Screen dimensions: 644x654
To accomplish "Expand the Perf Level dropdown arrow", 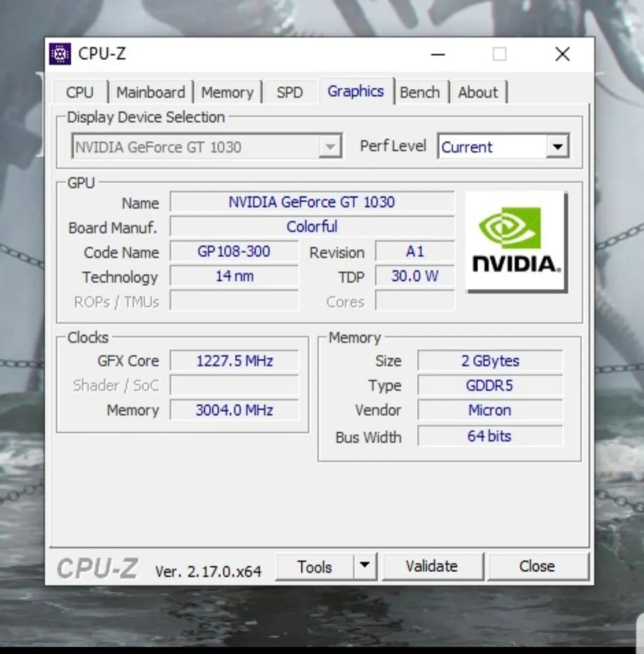I will 558,147.
